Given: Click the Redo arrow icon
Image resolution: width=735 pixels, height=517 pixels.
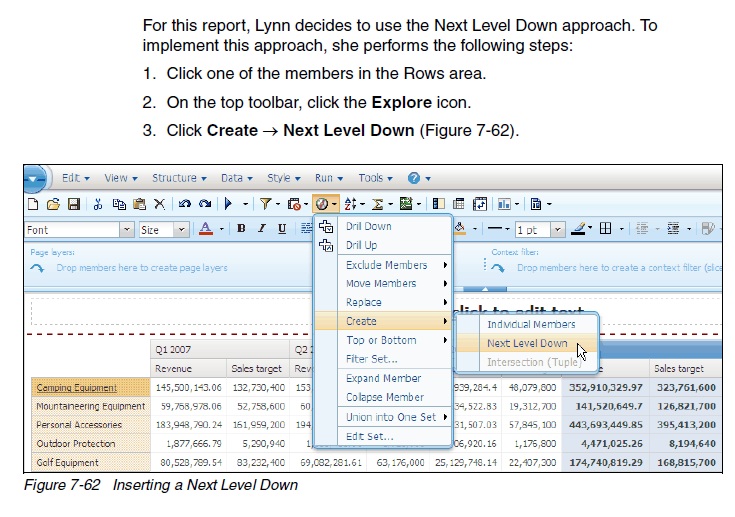Looking at the screenshot, I should point(205,204).
